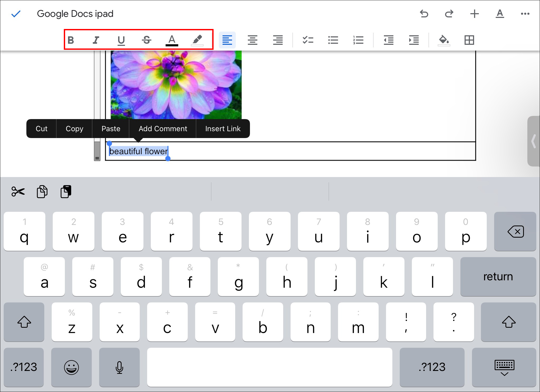Increase indent of the paragraph
Viewport: 540px width, 392px height.
(x=414, y=40)
